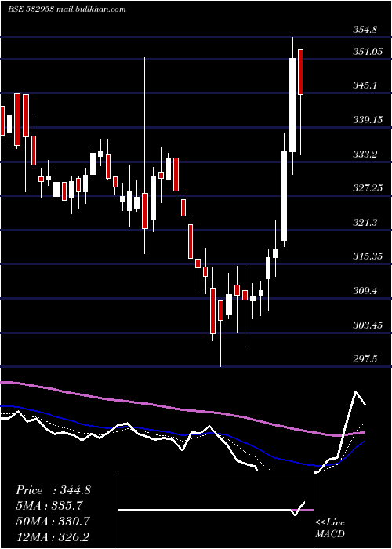Click the 327.25 price level label

(368, 188)
